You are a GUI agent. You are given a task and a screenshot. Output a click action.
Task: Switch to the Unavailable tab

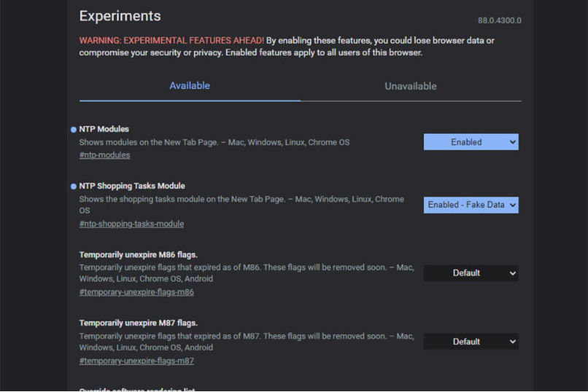[x=411, y=86]
